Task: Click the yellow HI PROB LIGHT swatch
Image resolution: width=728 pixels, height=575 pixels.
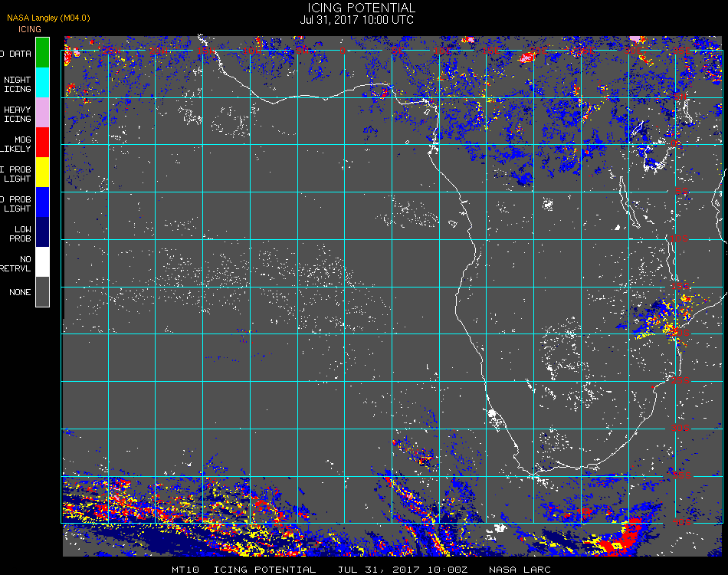Action: pos(42,172)
